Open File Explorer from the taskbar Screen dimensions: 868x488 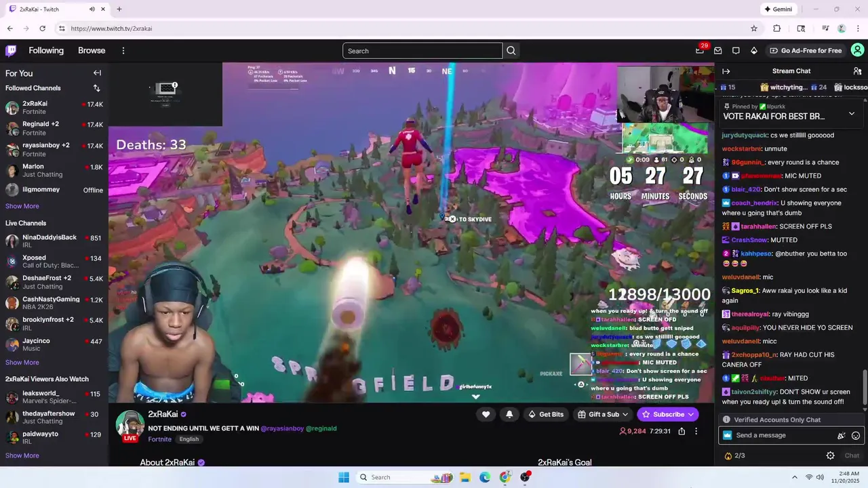[465, 477]
